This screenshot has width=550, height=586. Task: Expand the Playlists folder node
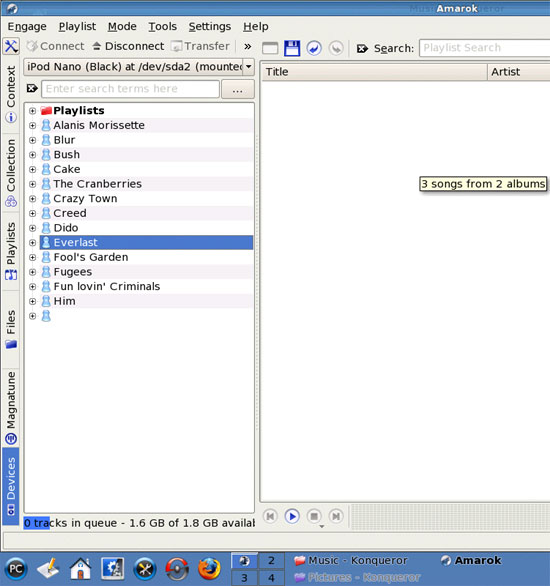click(x=33, y=111)
